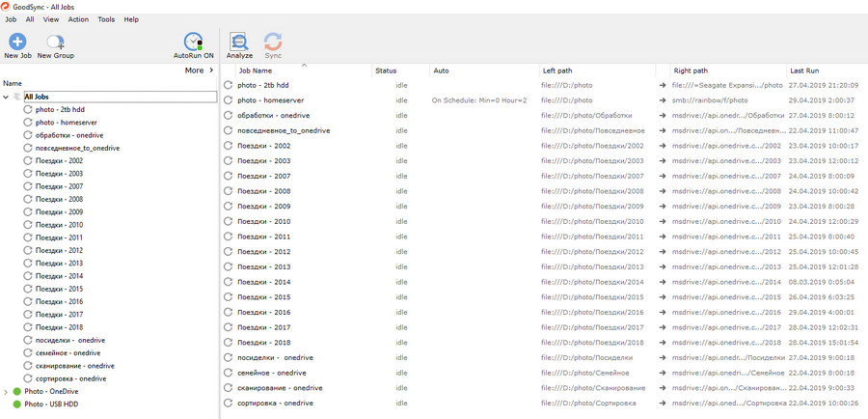Select 'сканирование - onedrive' in the sidebar tree
The height and width of the screenshot is (419, 868).
[74, 366]
